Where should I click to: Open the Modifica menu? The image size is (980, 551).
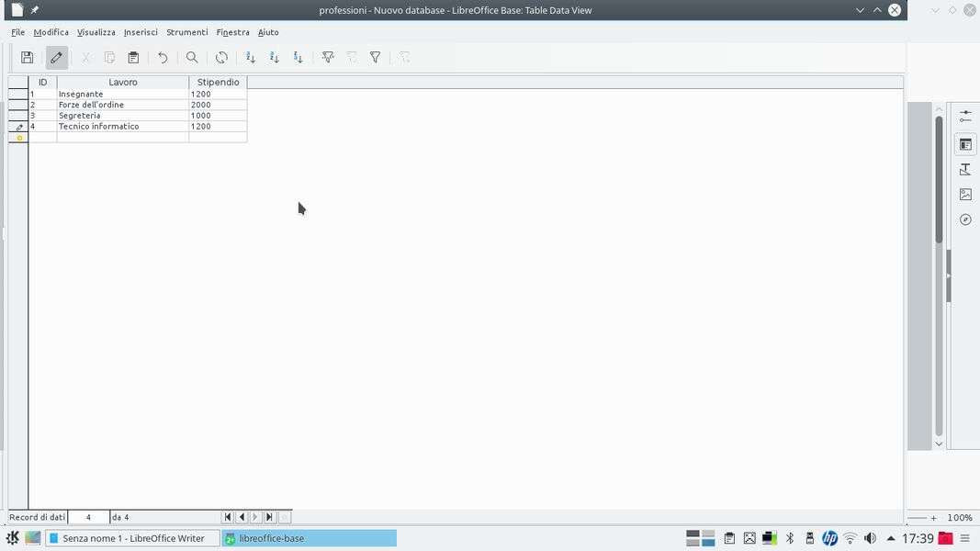click(x=51, y=32)
